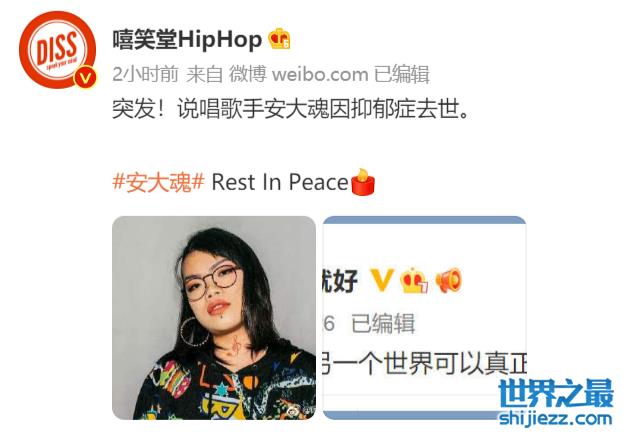Click the 已编辑 edited label in post header
The image size is (623, 433).
pos(402,74)
